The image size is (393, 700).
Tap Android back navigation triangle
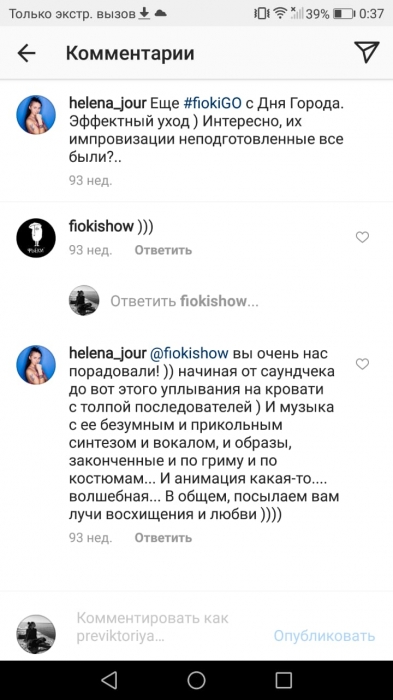pyautogui.click(x=109, y=680)
